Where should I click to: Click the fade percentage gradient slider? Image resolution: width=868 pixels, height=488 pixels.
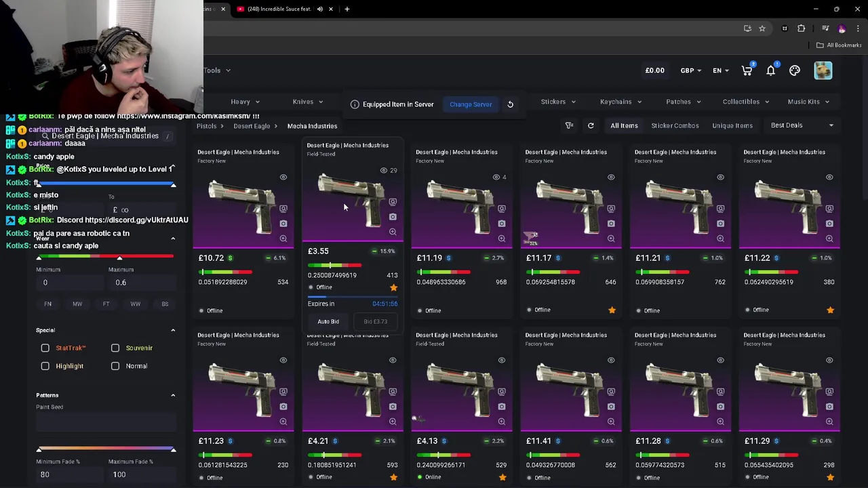[106, 449]
